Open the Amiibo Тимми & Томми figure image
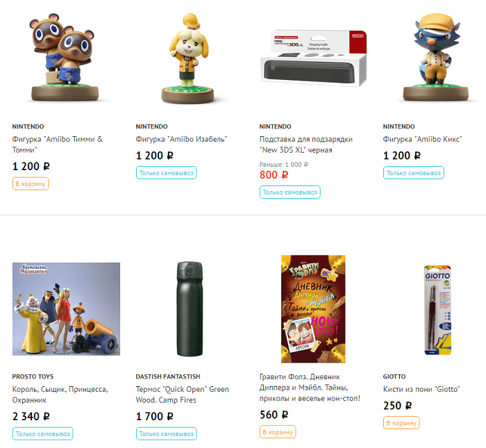The height and width of the screenshot is (448, 486). pyautogui.click(x=65, y=58)
